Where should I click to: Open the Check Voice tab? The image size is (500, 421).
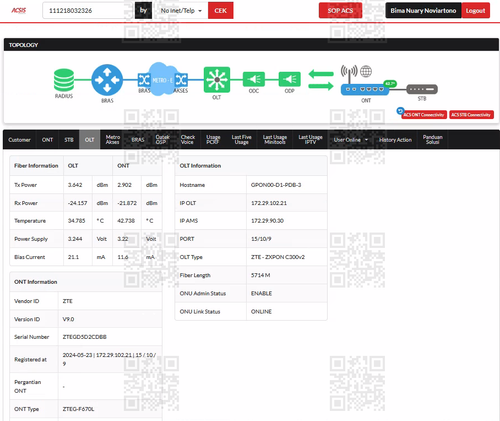point(188,140)
